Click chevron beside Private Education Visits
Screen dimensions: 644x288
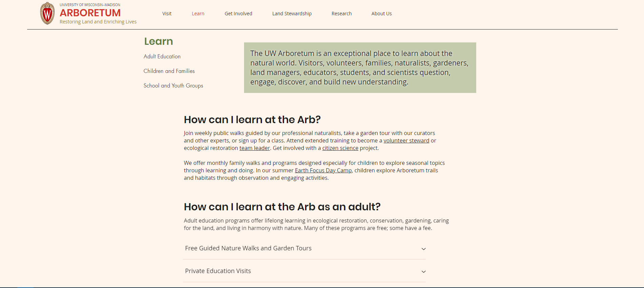coord(423,272)
